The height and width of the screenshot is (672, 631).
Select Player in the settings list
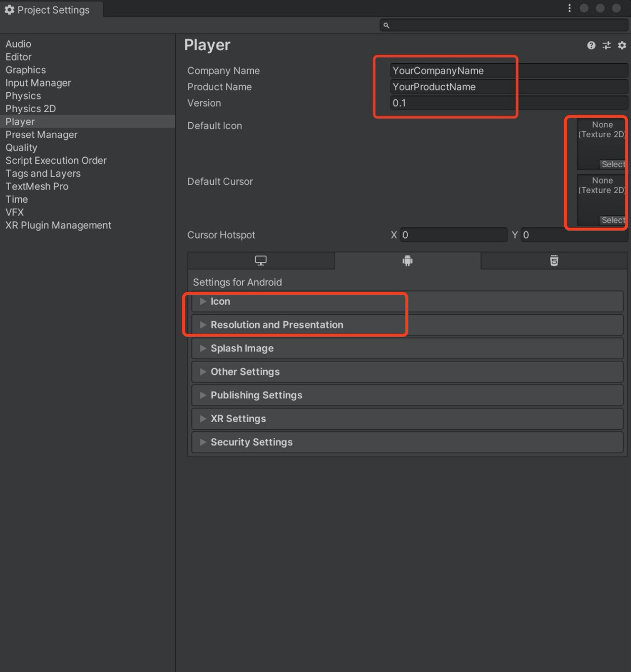(88, 122)
